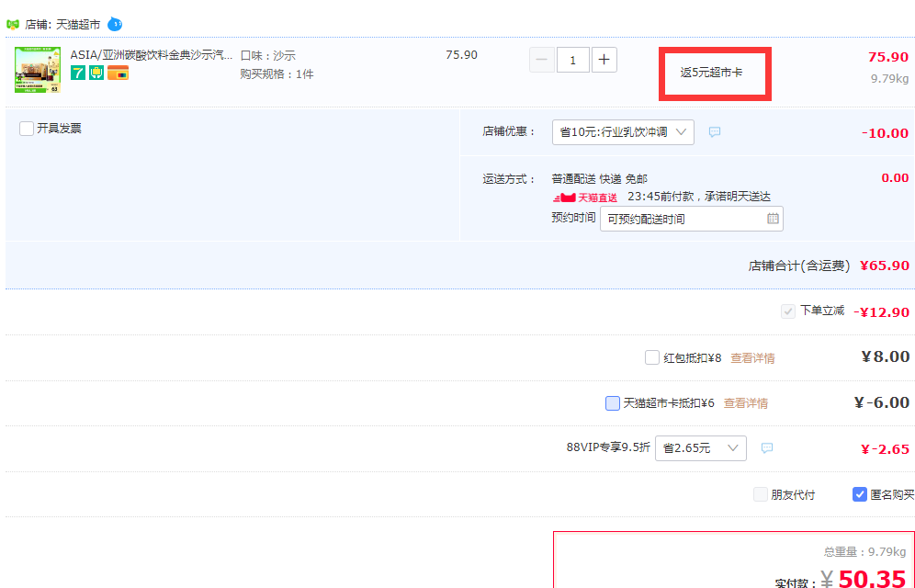Expand the 省2.65元 88VIP dropdown

(x=700, y=448)
